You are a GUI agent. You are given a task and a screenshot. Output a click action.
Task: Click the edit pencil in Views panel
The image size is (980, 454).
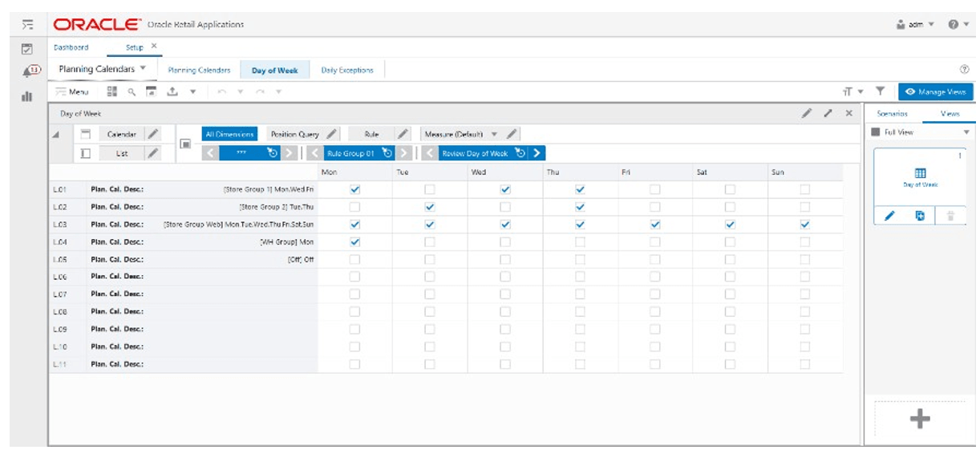889,216
